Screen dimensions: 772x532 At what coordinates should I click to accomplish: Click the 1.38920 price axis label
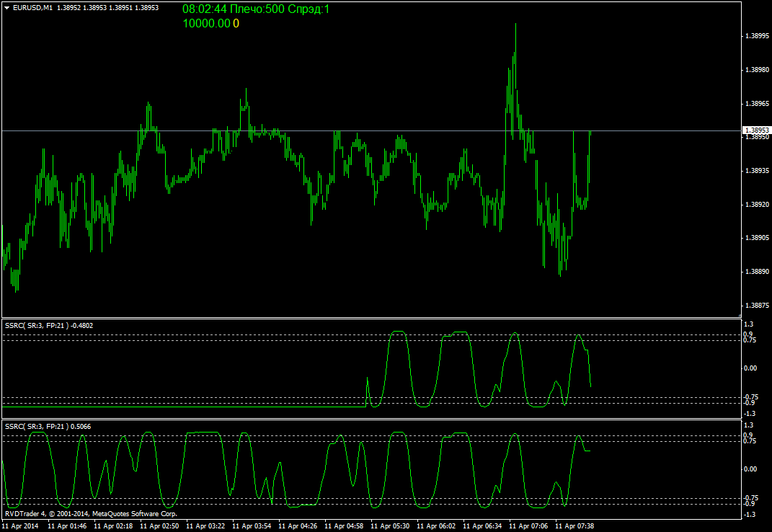point(757,205)
